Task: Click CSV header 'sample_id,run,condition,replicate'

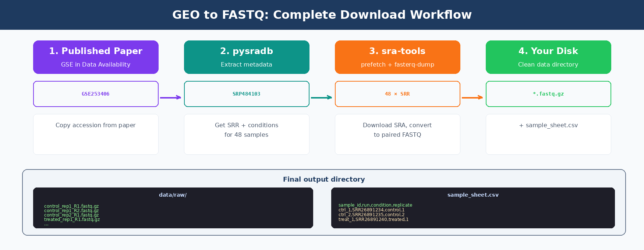Action: point(375,205)
